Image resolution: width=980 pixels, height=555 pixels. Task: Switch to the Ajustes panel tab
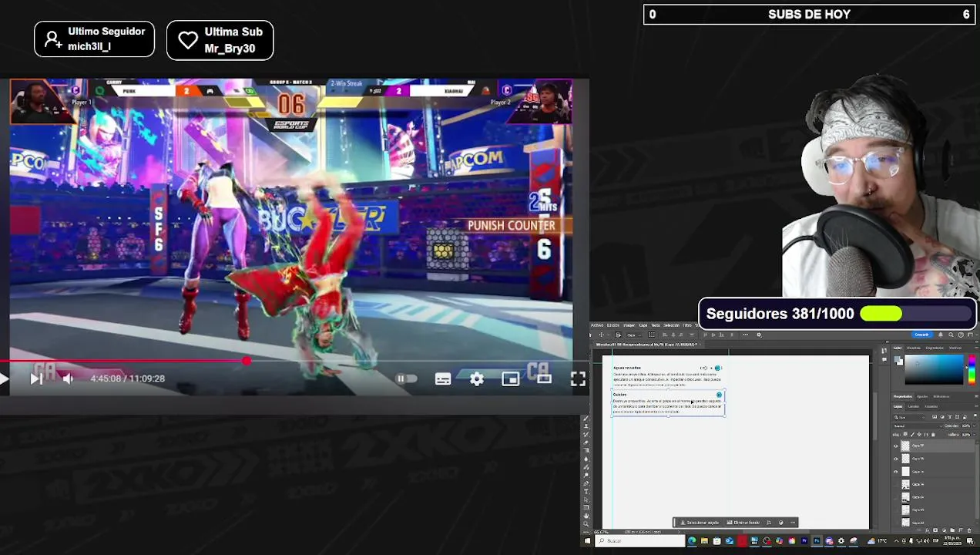(x=922, y=396)
